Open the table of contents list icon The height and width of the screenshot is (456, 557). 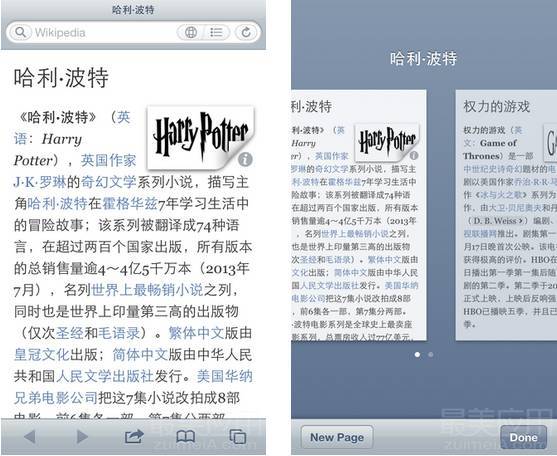point(216,32)
